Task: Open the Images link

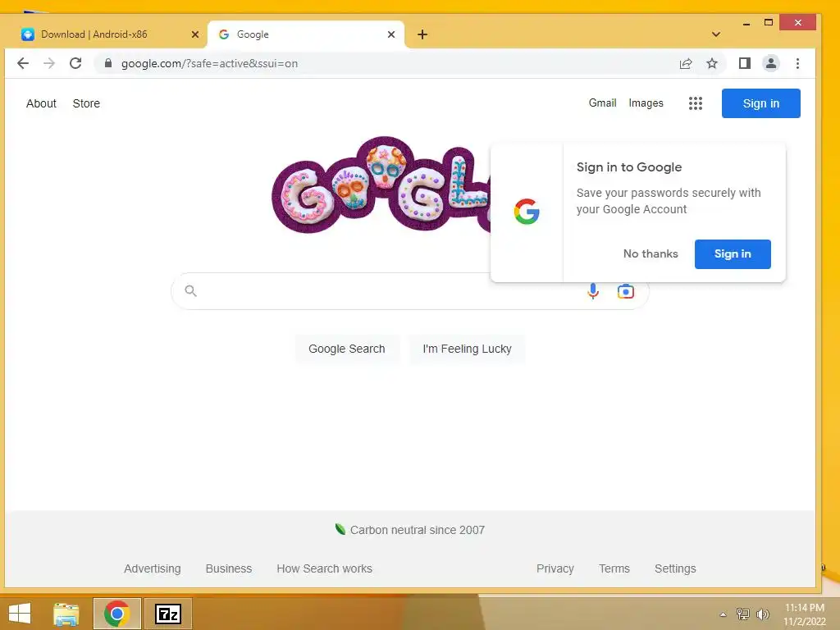Action: click(x=646, y=103)
